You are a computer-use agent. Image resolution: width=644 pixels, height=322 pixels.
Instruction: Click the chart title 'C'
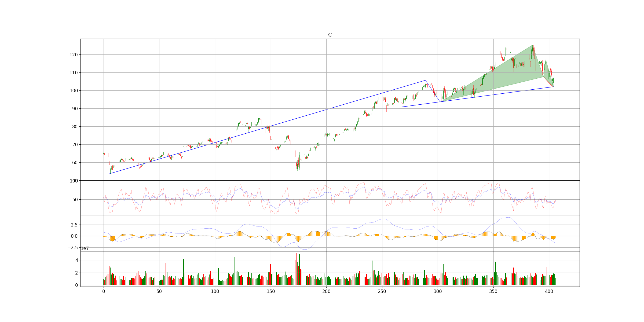coord(330,35)
